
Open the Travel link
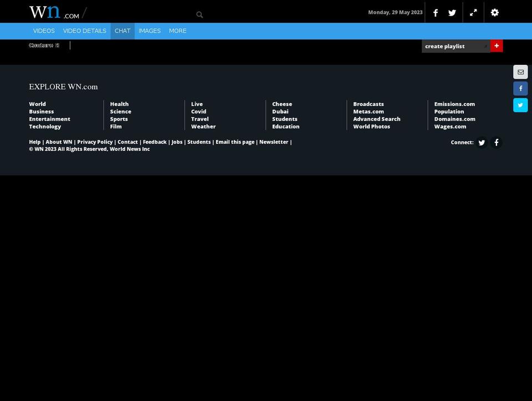[x=200, y=119]
